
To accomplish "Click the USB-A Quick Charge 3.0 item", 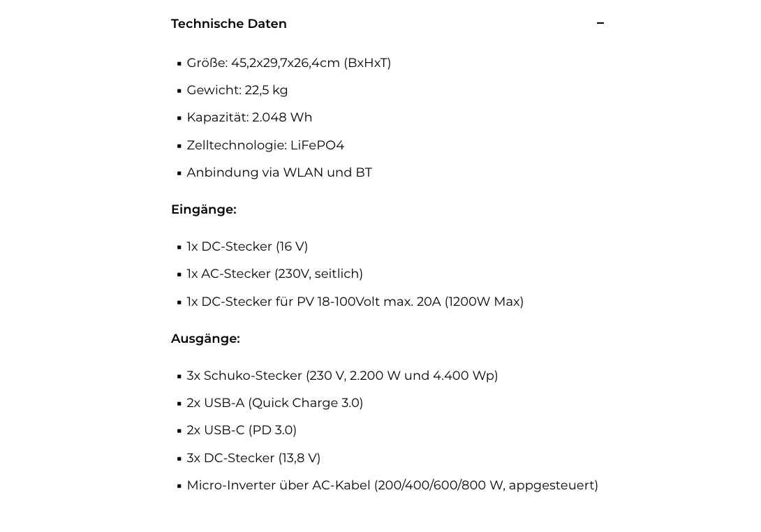I will pos(274,403).
